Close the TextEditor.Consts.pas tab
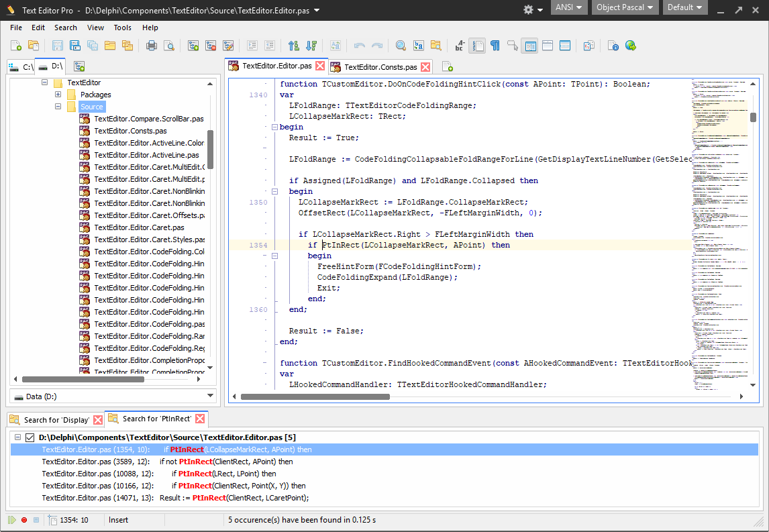The width and height of the screenshot is (769, 532). coord(425,67)
